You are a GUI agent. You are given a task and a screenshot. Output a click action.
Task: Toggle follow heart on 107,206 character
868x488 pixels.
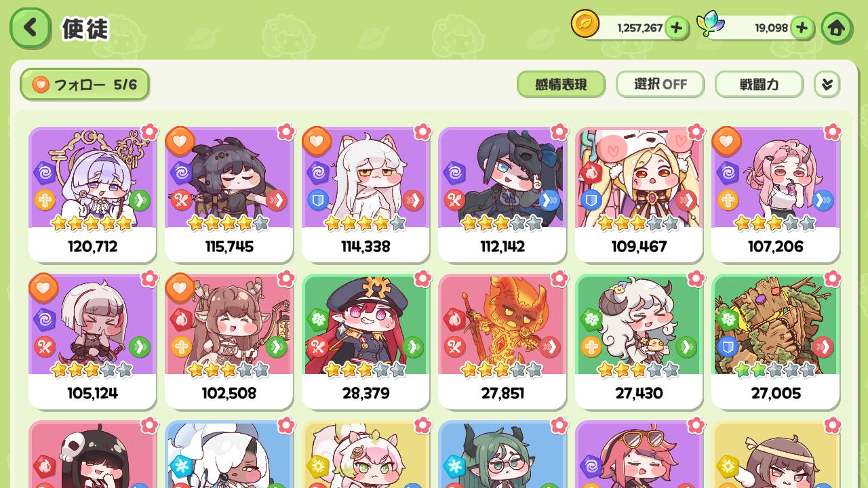pos(726,142)
